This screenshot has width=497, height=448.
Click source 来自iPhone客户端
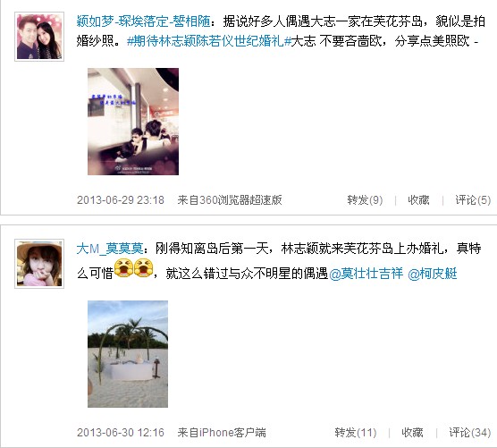click(222, 433)
